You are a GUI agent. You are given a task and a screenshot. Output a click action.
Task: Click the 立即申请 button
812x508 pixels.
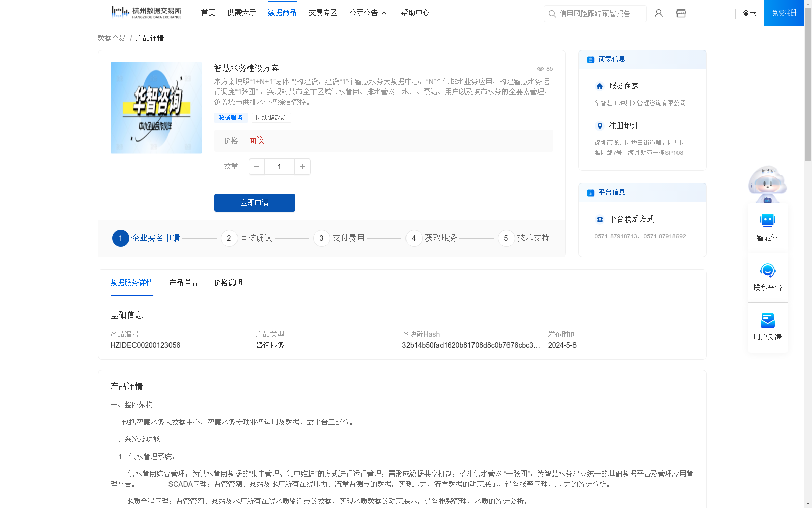(x=255, y=203)
